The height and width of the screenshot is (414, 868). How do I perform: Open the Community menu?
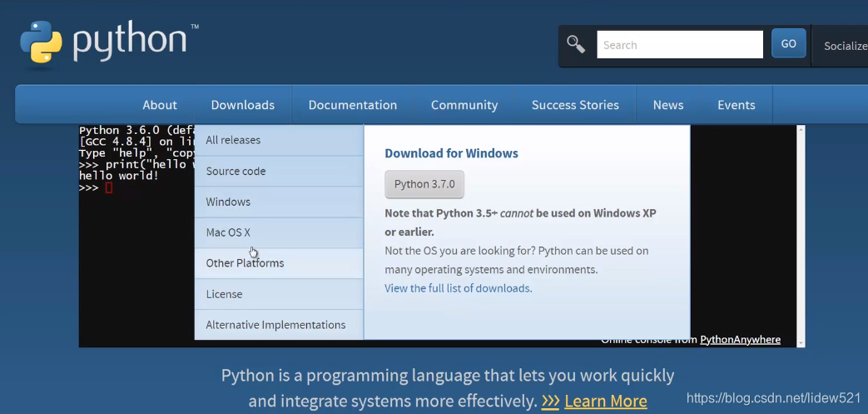tap(464, 105)
